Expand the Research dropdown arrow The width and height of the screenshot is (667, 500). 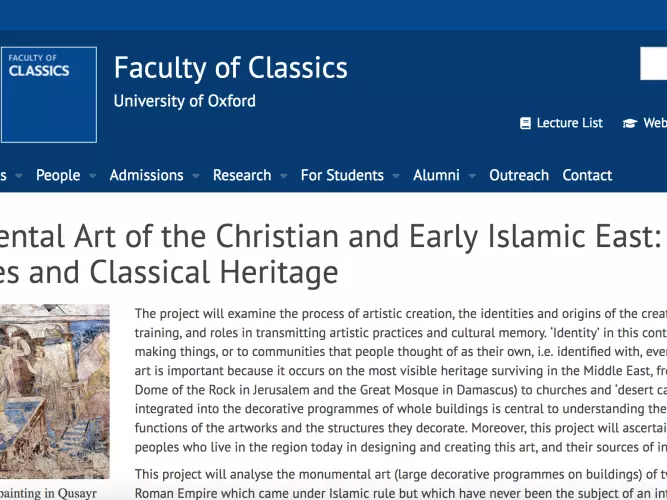(x=284, y=175)
